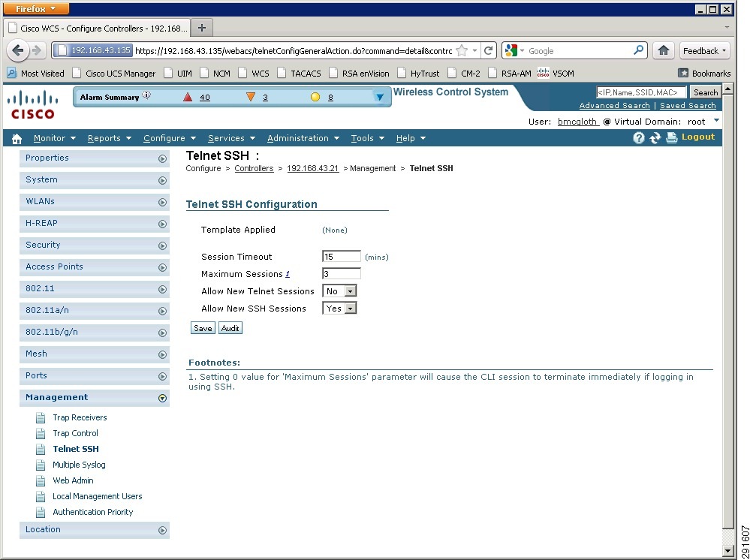
Task: Open the Help menu
Action: (411, 138)
